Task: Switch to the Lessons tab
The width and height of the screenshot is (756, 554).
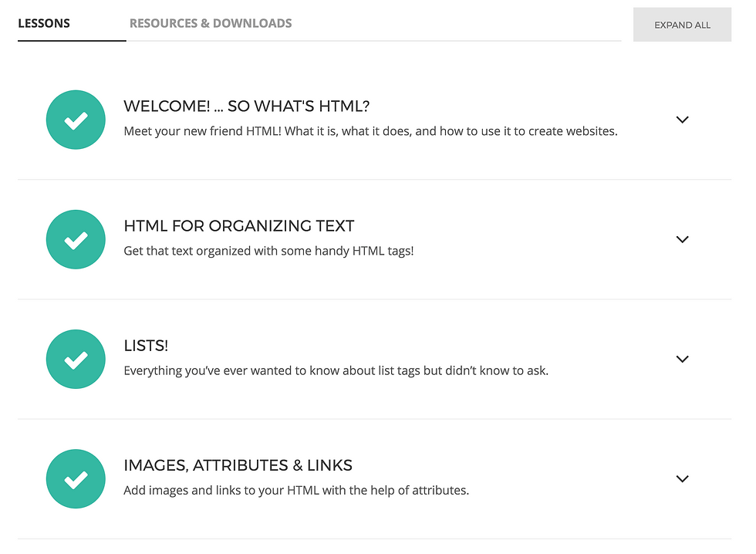Action: [44, 23]
